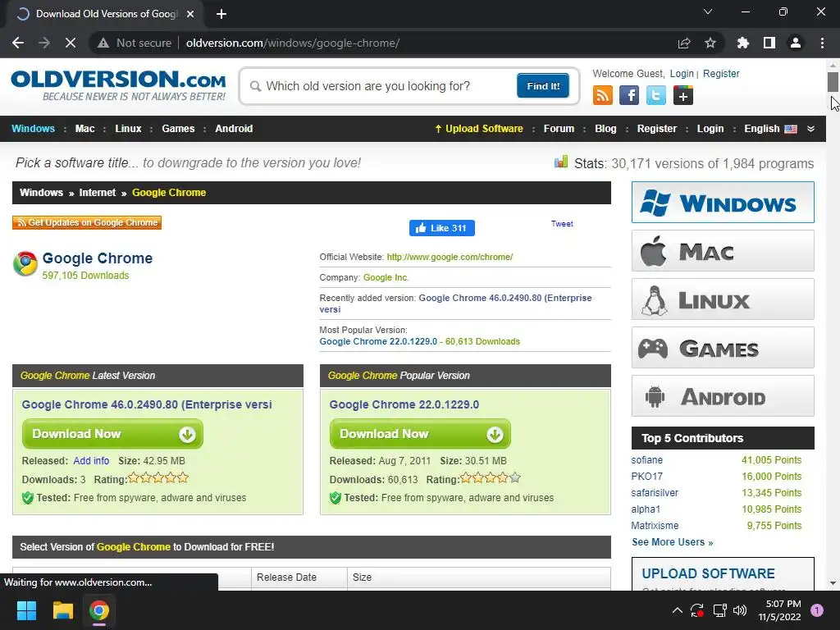Image resolution: width=840 pixels, height=630 pixels.
Task: Click the Games platform sidebar button
Action: pyautogui.click(x=723, y=348)
